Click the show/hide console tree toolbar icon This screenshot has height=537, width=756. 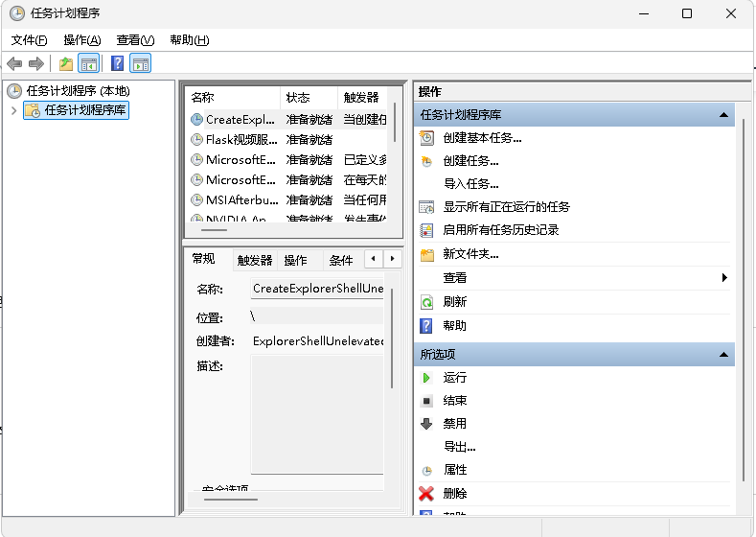[88, 64]
